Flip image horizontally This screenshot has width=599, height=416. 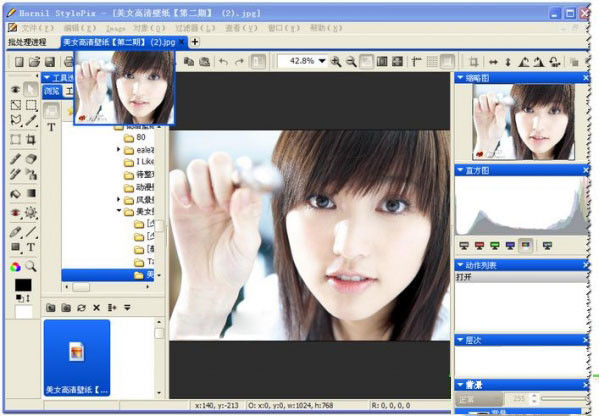493,62
